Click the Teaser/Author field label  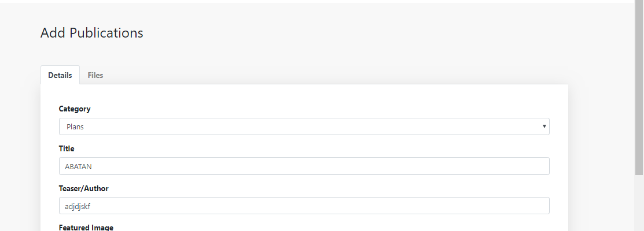[x=83, y=188]
